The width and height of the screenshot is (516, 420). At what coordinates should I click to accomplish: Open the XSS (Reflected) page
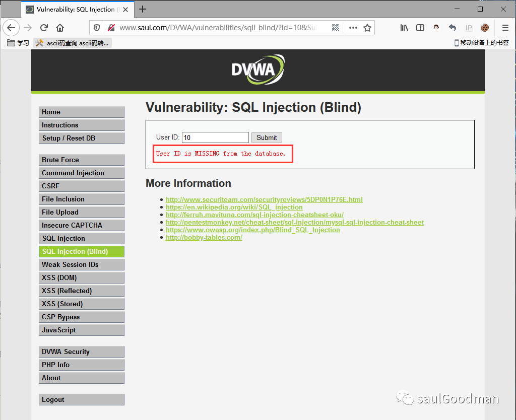[82, 291]
